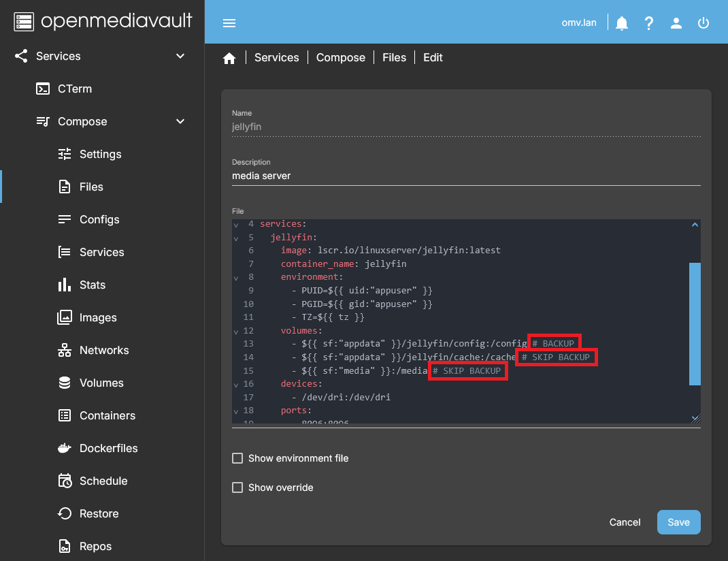Open Containers menu item in sidebar
Screen dimensions: 728x561
point(107,415)
